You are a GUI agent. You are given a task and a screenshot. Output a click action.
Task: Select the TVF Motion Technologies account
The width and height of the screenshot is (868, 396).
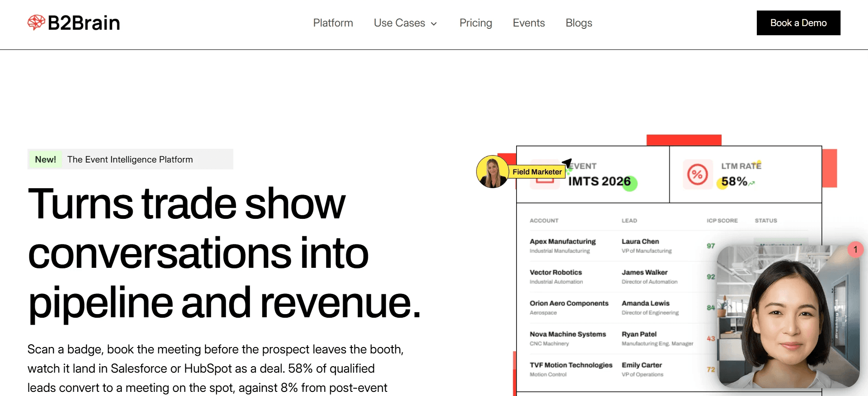(x=571, y=365)
